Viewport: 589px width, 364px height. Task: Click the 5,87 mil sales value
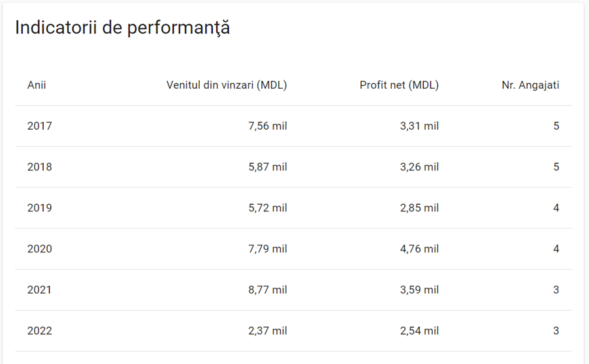coord(268,167)
